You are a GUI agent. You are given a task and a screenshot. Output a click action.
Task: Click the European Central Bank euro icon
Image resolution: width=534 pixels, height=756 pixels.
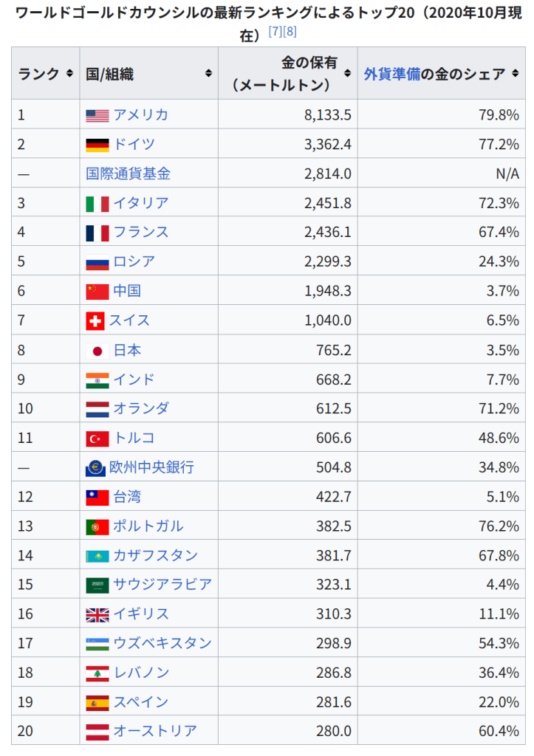[95, 468]
